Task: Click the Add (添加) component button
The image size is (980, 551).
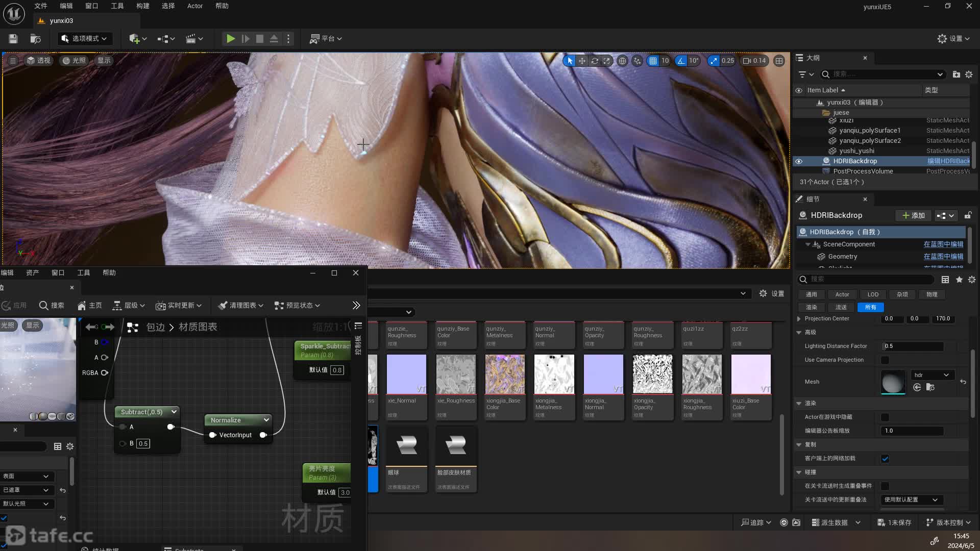Action: [913, 216]
